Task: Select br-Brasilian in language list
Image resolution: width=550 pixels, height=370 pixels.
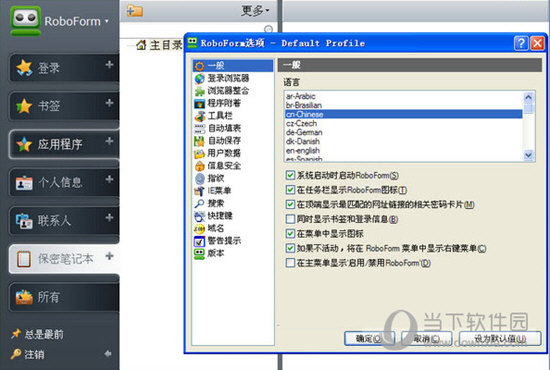Action: (403, 105)
